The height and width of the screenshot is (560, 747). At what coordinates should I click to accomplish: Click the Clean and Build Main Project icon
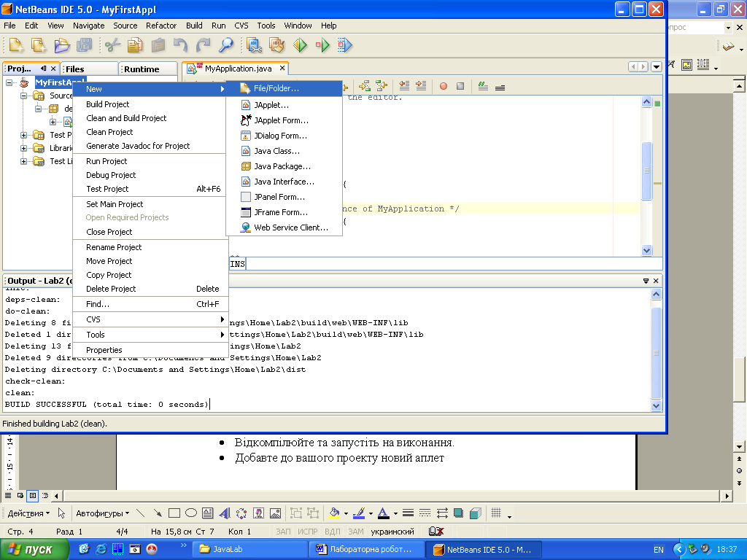pos(276,45)
